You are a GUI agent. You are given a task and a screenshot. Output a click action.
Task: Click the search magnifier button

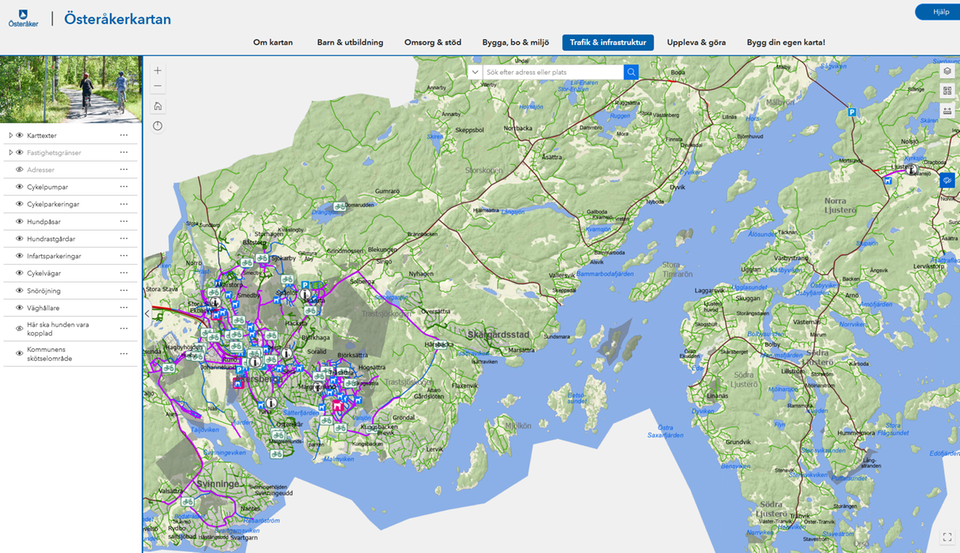(x=631, y=72)
